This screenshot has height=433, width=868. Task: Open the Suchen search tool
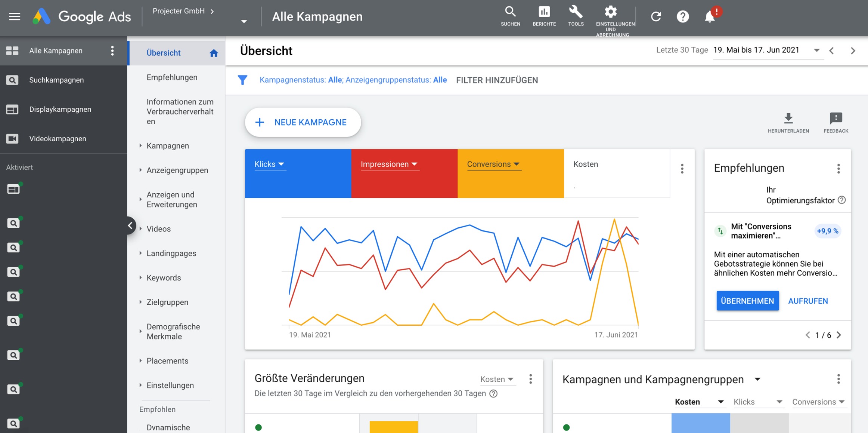pos(510,16)
